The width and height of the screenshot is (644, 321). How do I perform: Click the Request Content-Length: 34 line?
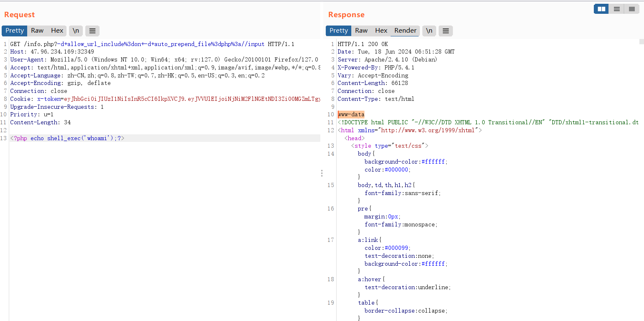tap(40, 123)
